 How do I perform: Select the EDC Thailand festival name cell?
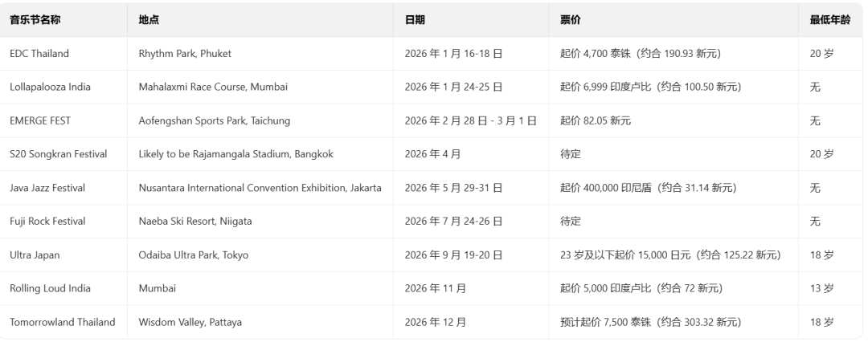[39, 54]
